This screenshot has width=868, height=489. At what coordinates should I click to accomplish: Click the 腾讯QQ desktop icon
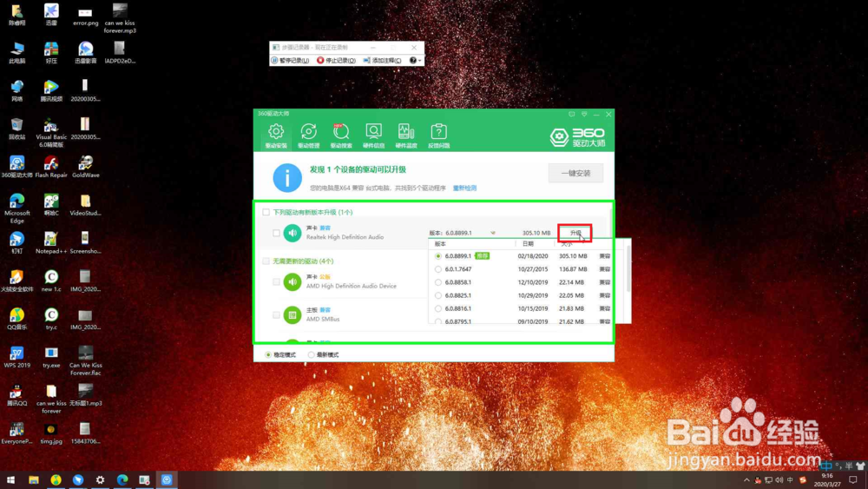tap(16, 395)
